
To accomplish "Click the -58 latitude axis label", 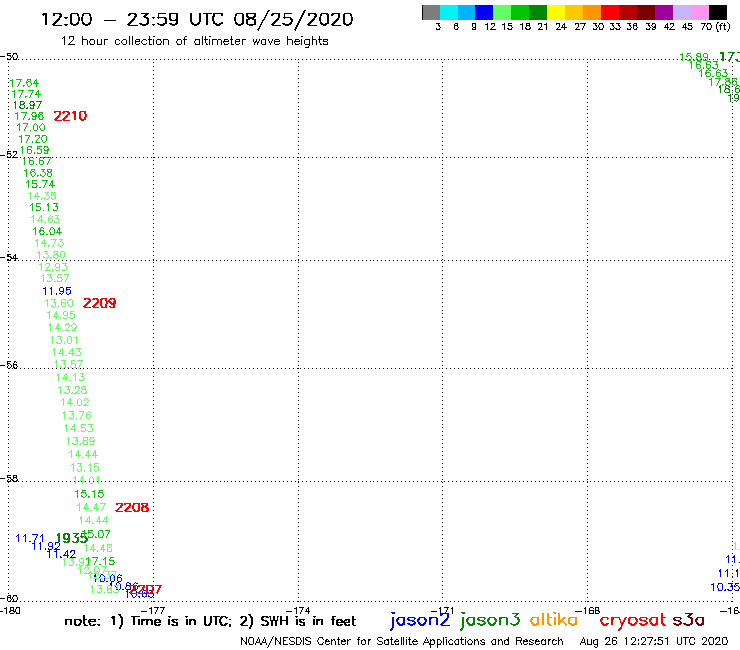I will (x=9, y=478).
